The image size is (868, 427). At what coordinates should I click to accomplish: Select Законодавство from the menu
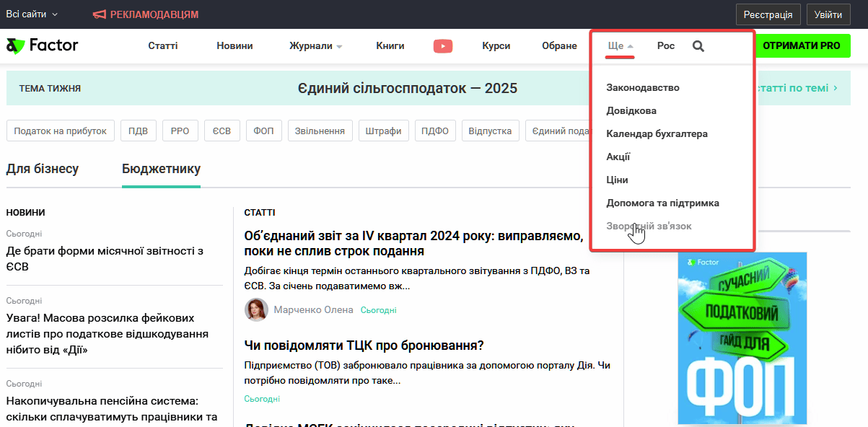(x=642, y=88)
